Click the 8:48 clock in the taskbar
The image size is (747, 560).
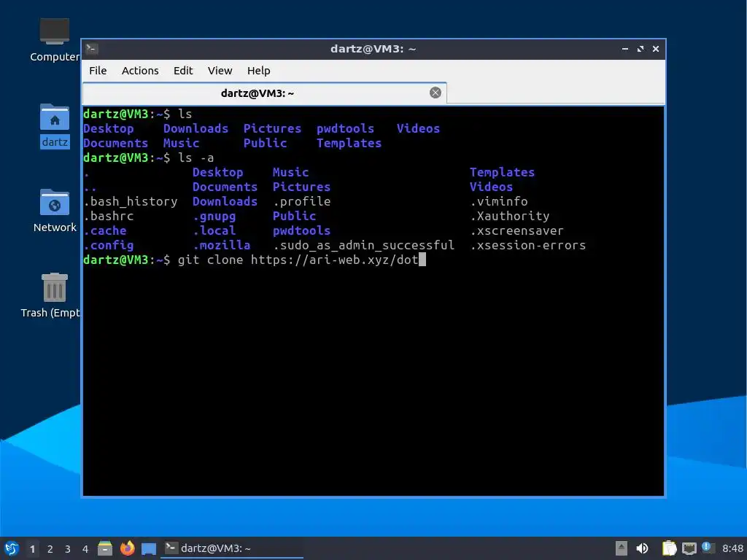coord(732,548)
